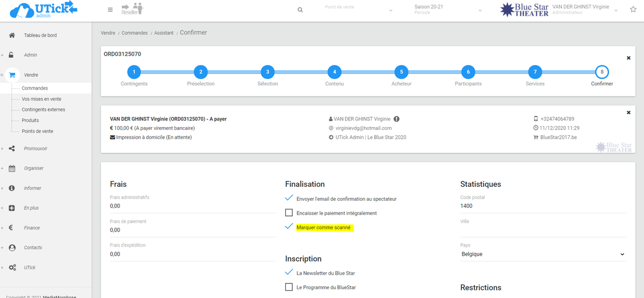Open the Point de vente dropdown

click(358, 10)
